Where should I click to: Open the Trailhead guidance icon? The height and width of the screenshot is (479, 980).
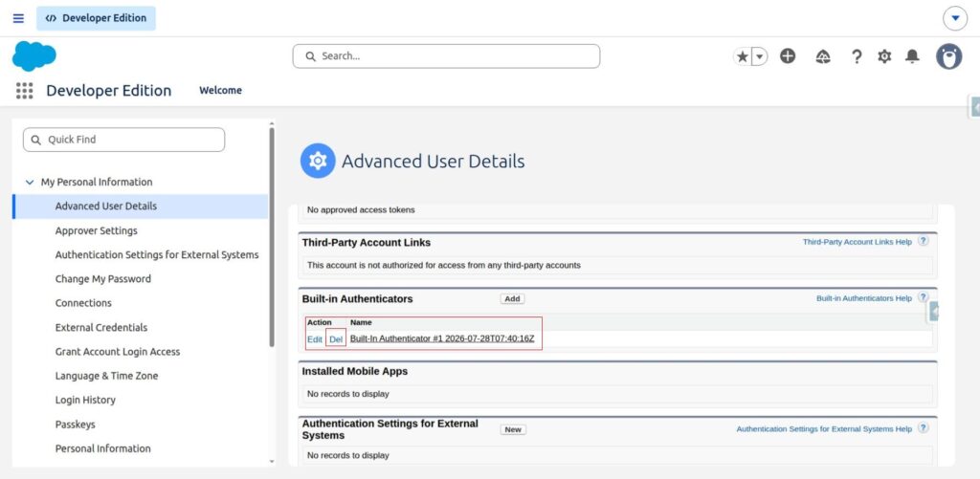coord(823,56)
